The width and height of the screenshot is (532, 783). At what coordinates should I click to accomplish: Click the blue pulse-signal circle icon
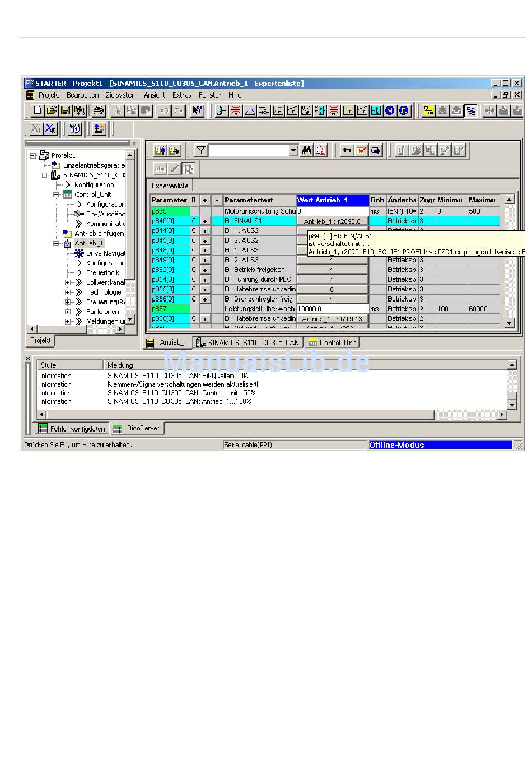pos(404,110)
